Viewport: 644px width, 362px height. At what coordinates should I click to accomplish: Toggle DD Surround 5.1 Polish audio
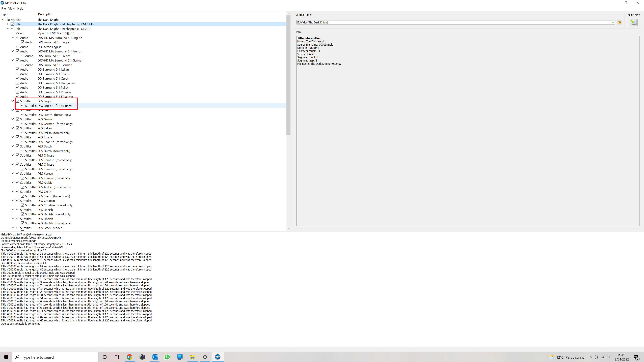(17, 87)
